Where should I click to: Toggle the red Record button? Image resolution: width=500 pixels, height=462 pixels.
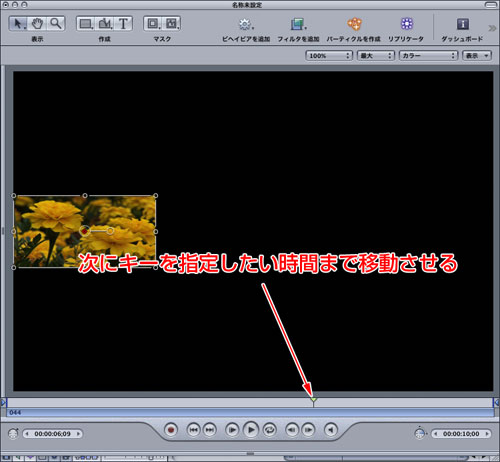pos(171,430)
